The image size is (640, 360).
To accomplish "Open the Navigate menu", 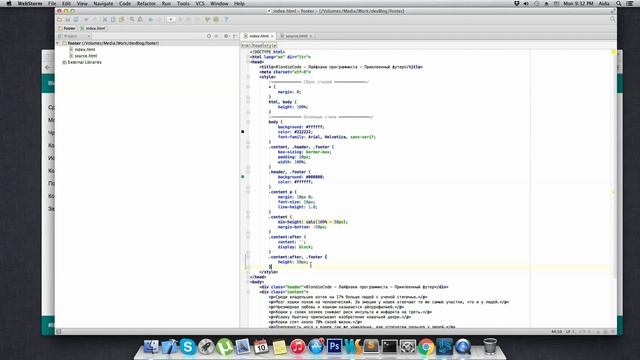I will 103,3.
